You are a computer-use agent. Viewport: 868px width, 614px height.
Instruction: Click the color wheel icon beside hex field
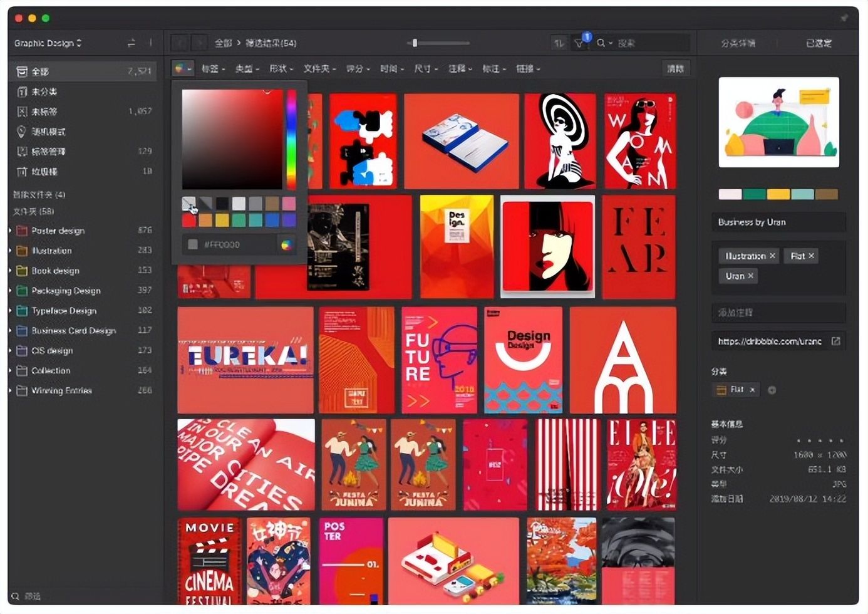click(286, 245)
